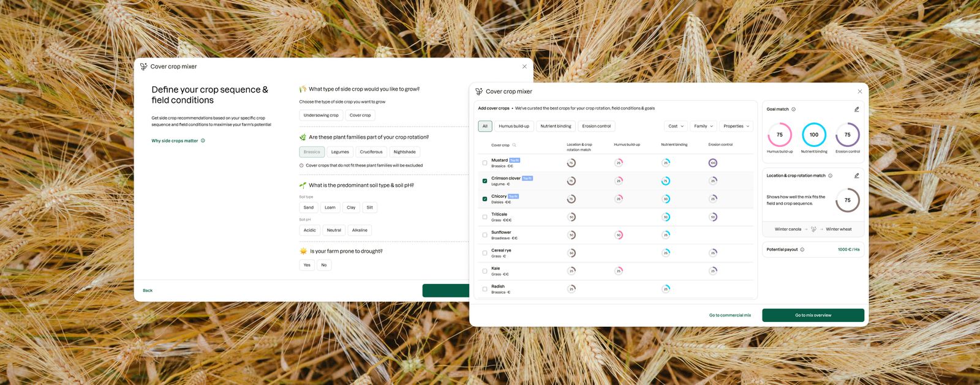980x385 pixels.
Task: Click the plant icon between Winter canola and wheat
Action: [813, 230]
